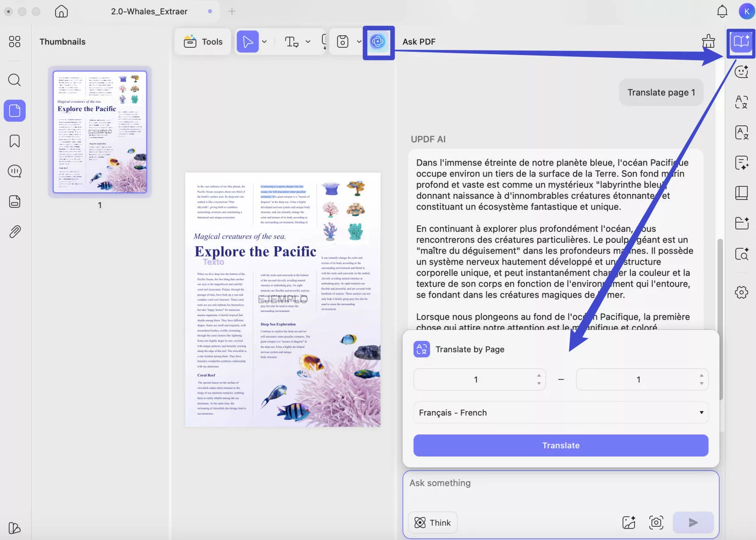Click the notifications bell icon
This screenshot has height=540, width=756.
pos(722,11)
